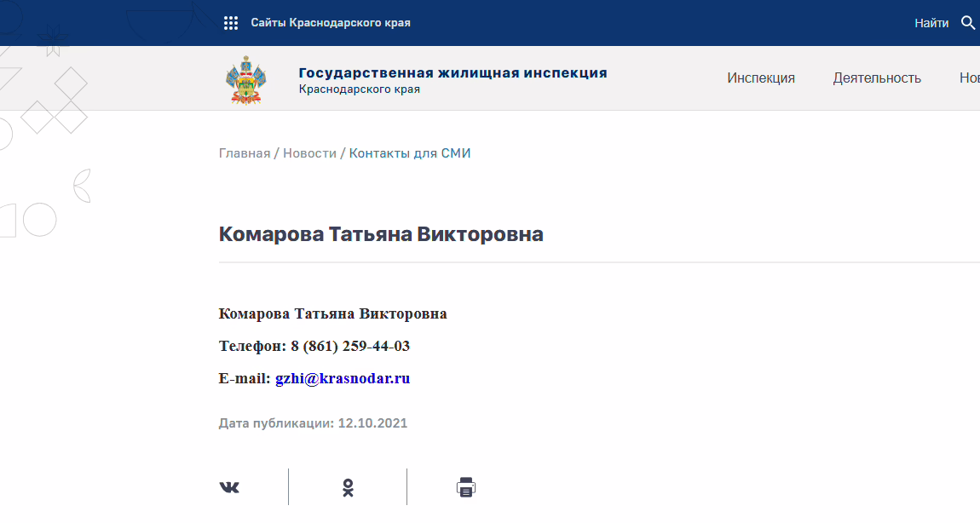Image resolution: width=980 pixels, height=523 pixels.
Task: Click the Государственная жилищная инспекция site title
Action: [453, 72]
